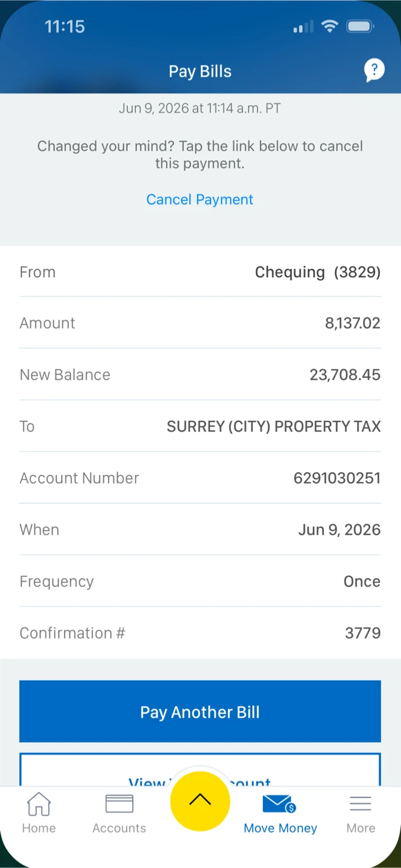Tap the yellow chevron-up button
The image size is (401, 868).
pos(200,800)
